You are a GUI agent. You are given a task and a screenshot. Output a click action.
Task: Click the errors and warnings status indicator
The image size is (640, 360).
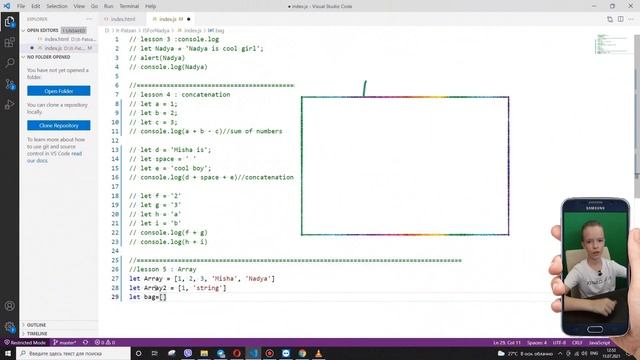point(104,342)
